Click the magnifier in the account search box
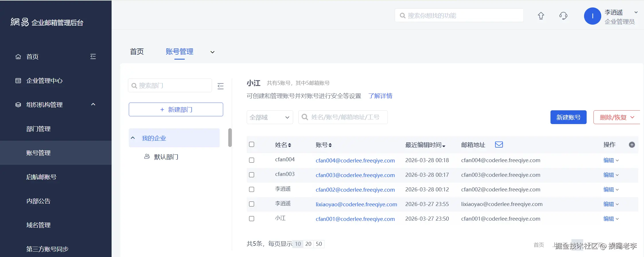The height and width of the screenshot is (257, 644). tap(305, 117)
